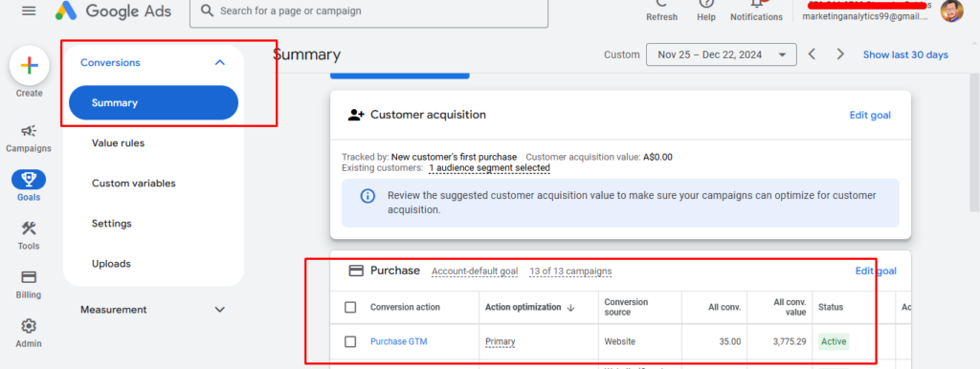This screenshot has height=369, width=980.
Task: Open the Admin settings
Action: click(x=29, y=334)
